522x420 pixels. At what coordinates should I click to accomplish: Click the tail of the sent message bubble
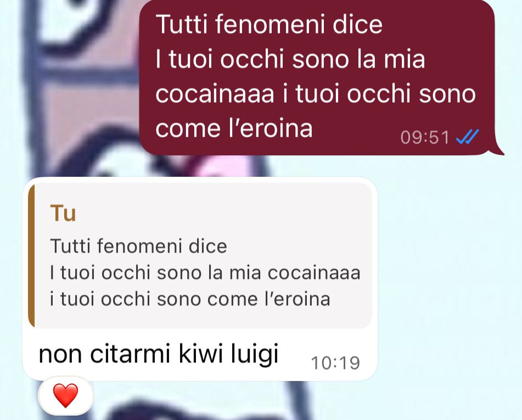click(x=498, y=150)
